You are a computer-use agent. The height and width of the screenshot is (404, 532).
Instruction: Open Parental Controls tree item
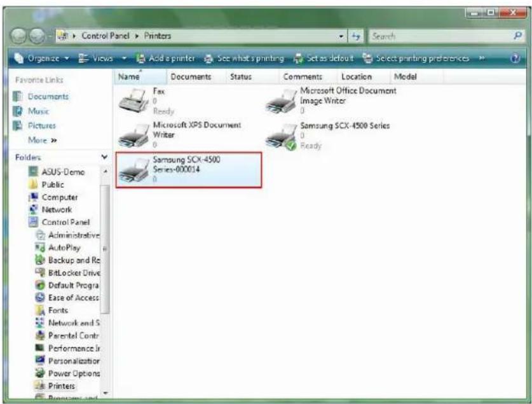[x=67, y=335]
